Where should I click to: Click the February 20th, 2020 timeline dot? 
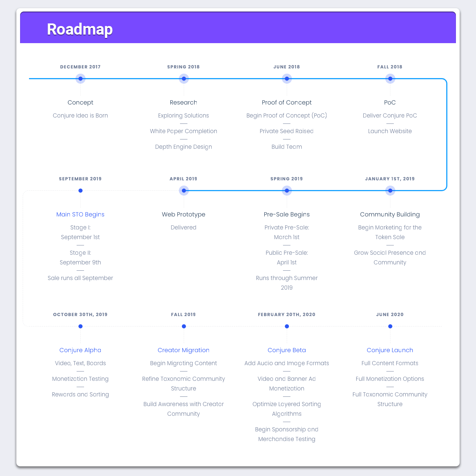tap(287, 326)
